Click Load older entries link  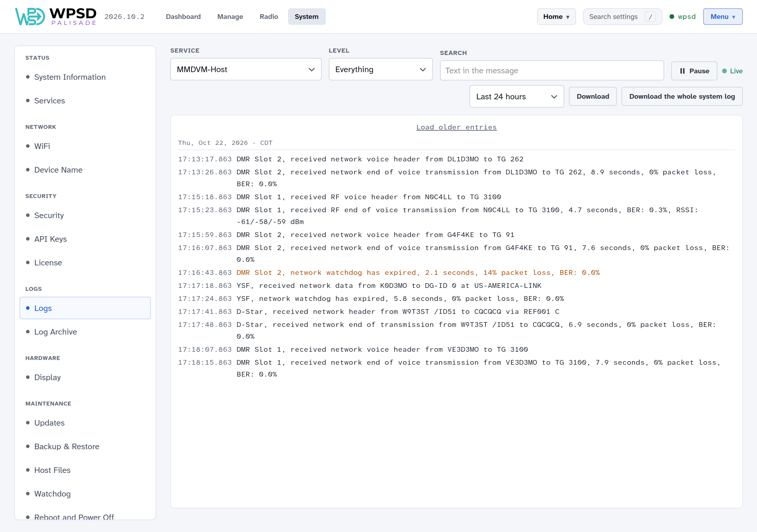pyautogui.click(x=456, y=127)
